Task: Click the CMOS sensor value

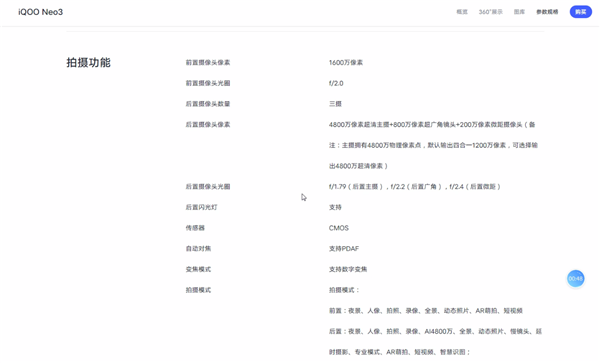Action: point(339,228)
